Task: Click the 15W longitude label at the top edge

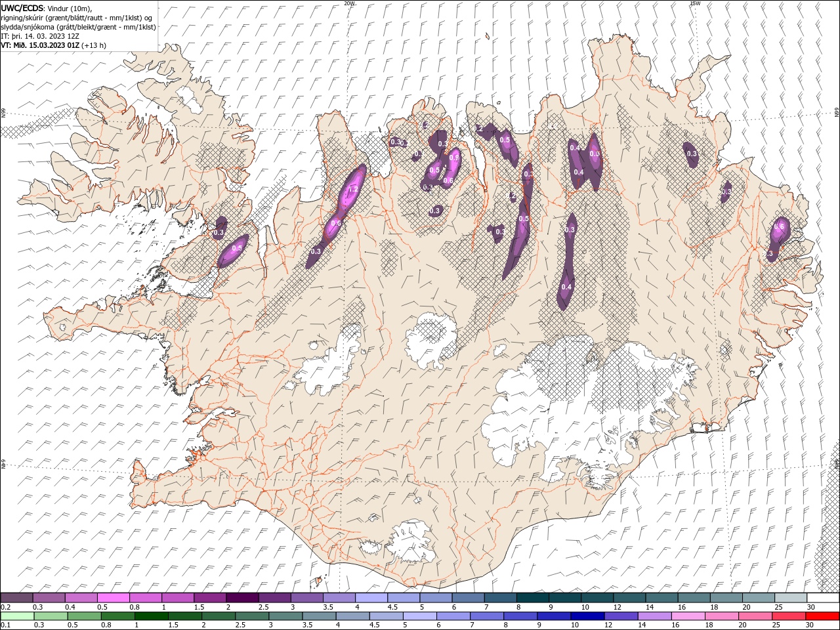Action: coord(695,3)
